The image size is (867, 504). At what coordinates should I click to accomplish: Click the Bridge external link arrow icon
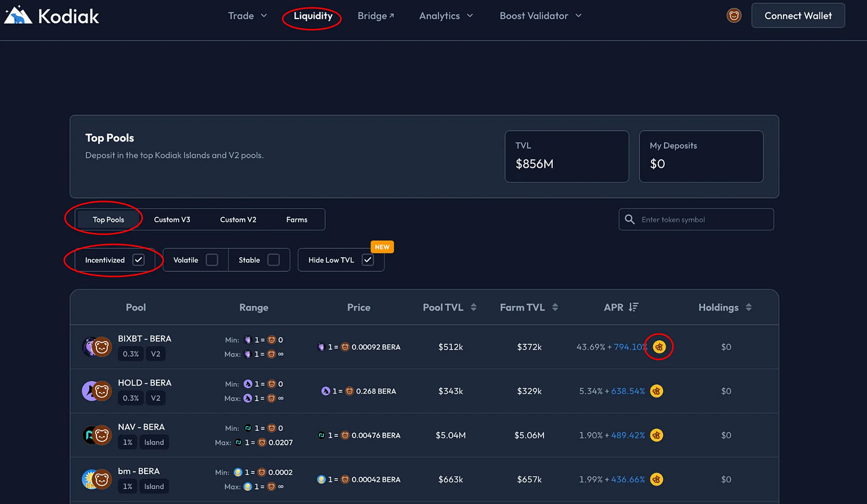point(391,16)
